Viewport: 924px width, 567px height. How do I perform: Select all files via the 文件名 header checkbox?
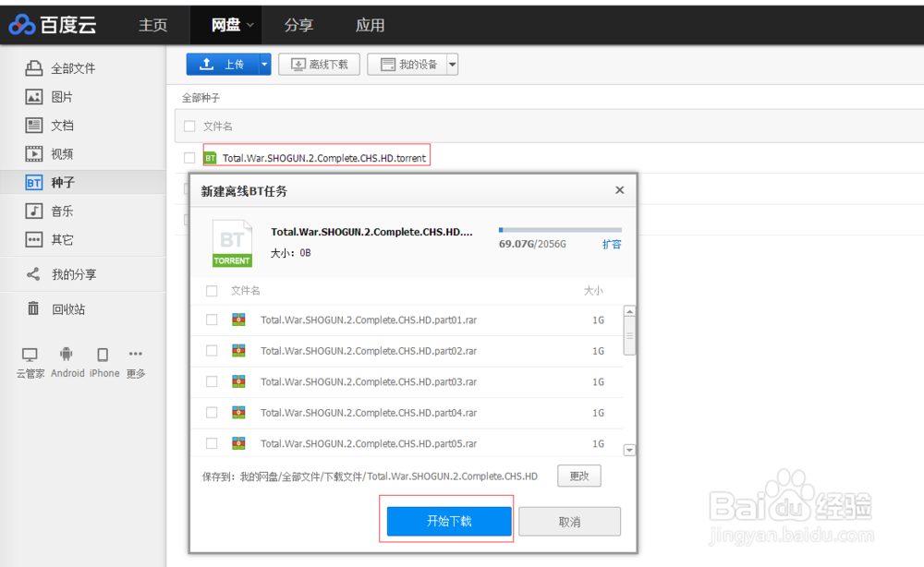(x=211, y=290)
